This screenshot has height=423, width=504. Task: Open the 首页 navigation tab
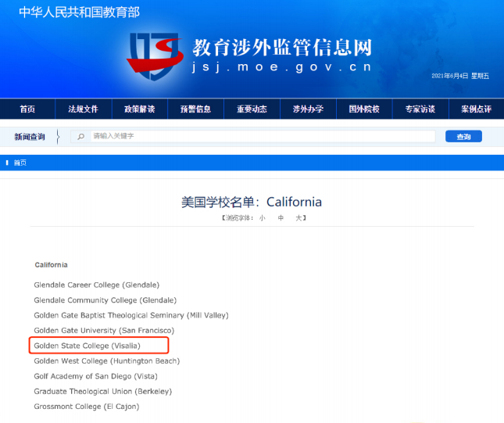point(27,109)
